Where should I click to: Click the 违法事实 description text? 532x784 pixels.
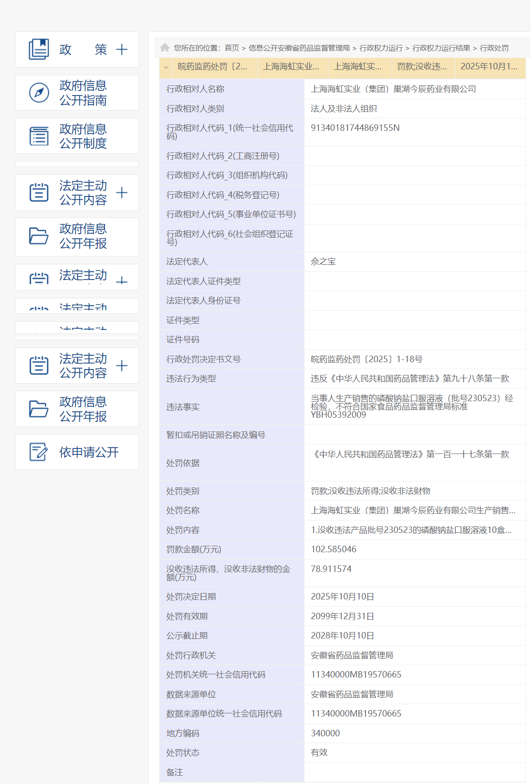(x=412, y=407)
